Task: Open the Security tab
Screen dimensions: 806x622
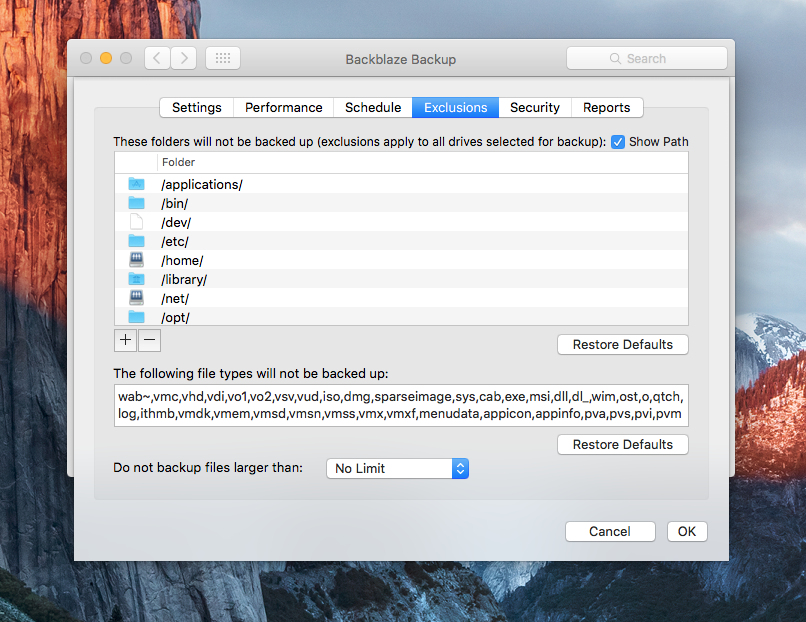Action: (535, 107)
